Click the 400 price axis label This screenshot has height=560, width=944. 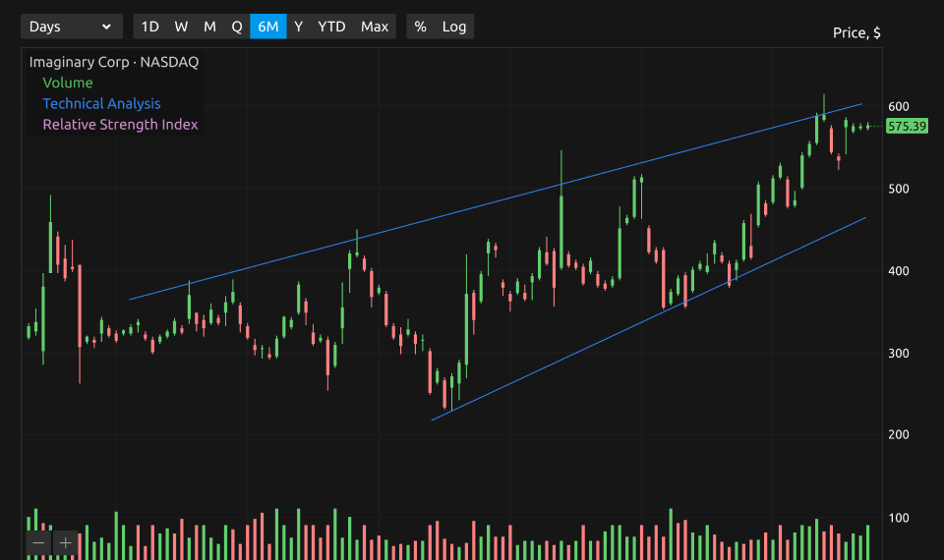[x=898, y=271]
